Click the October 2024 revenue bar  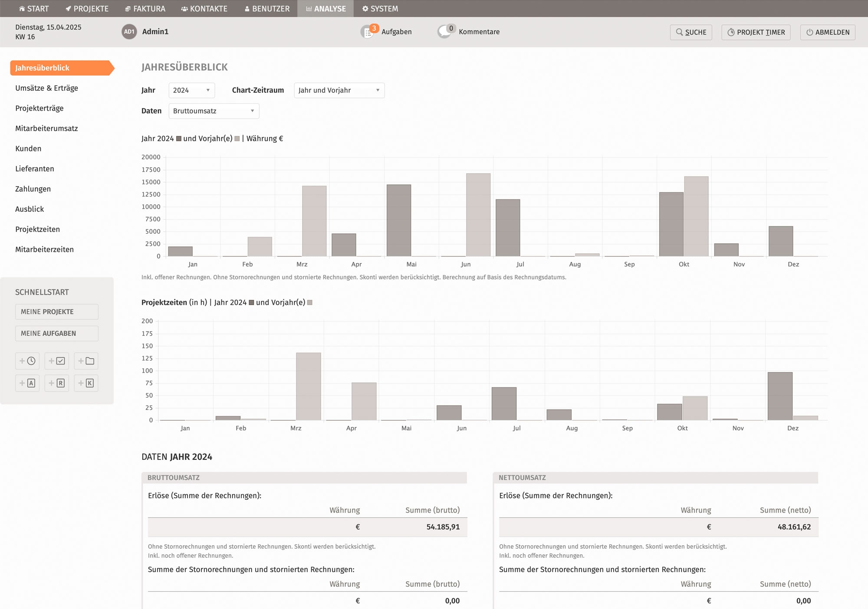(671, 224)
